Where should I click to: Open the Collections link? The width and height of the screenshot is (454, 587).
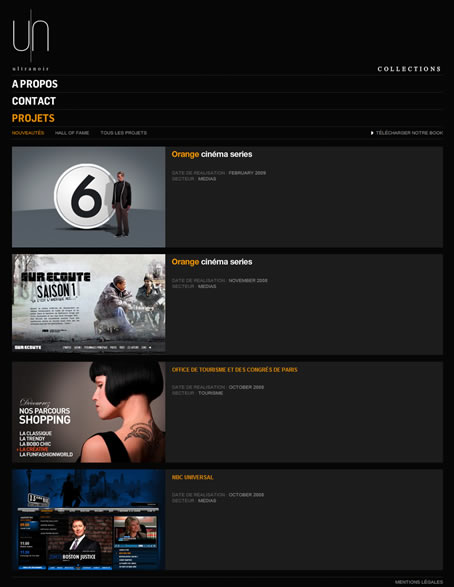coord(409,69)
